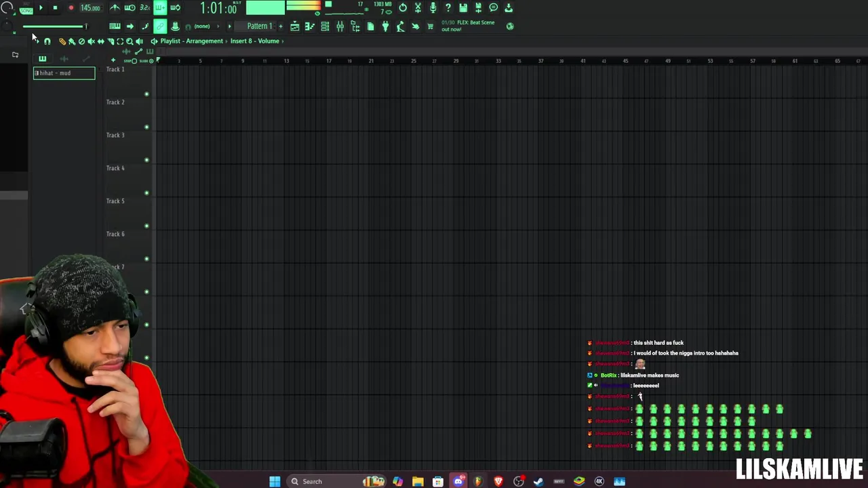The height and width of the screenshot is (488, 868).
Task: Add new pattern with plus button
Action: pyautogui.click(x=281, y=26)
